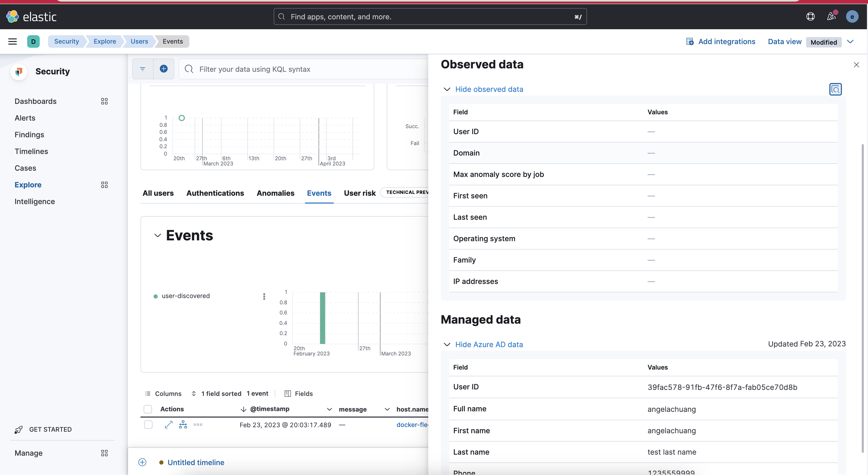Click the add filter plus icon

(164, 69)
